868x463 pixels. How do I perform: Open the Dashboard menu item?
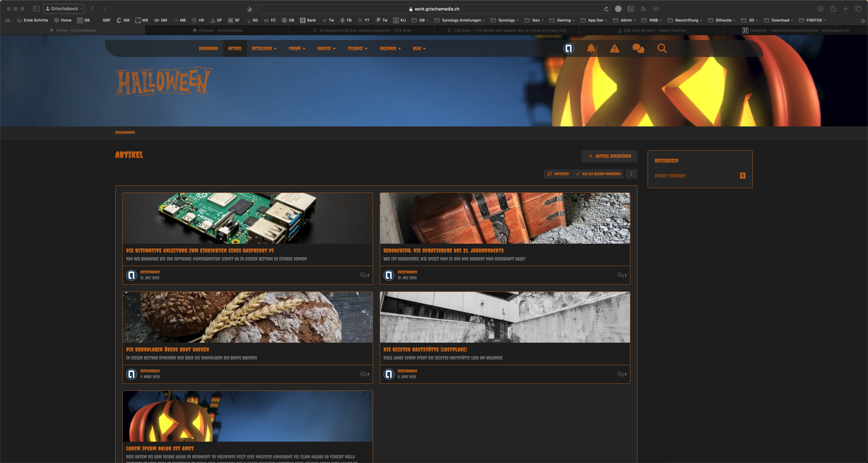[208, 48]
